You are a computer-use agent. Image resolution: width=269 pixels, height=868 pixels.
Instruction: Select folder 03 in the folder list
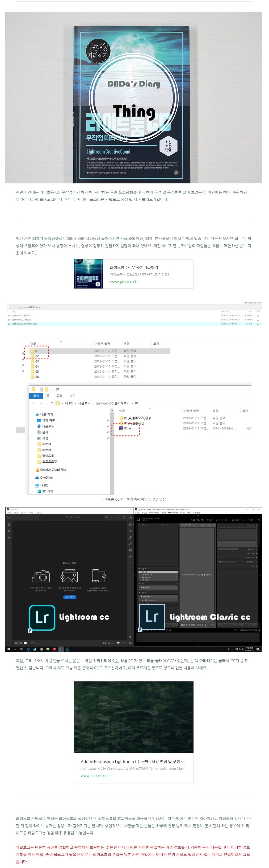[37, 361]
